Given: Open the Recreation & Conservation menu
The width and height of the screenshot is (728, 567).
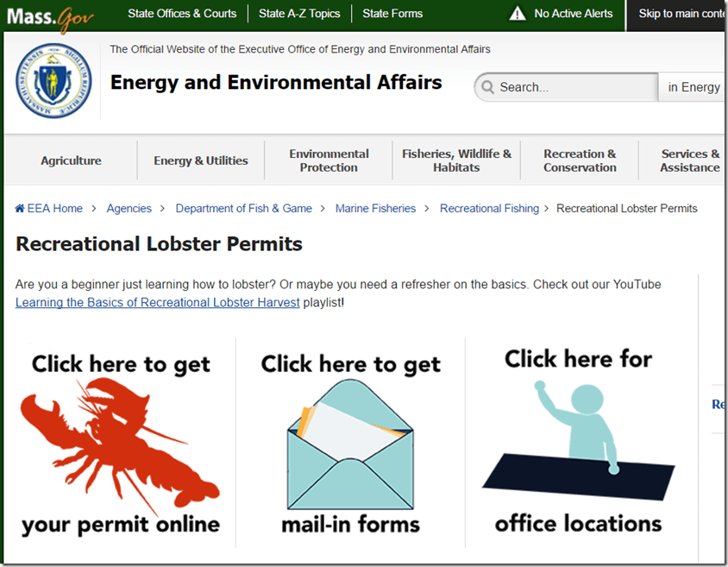Looking at the screenshot, I should point(580,161).
